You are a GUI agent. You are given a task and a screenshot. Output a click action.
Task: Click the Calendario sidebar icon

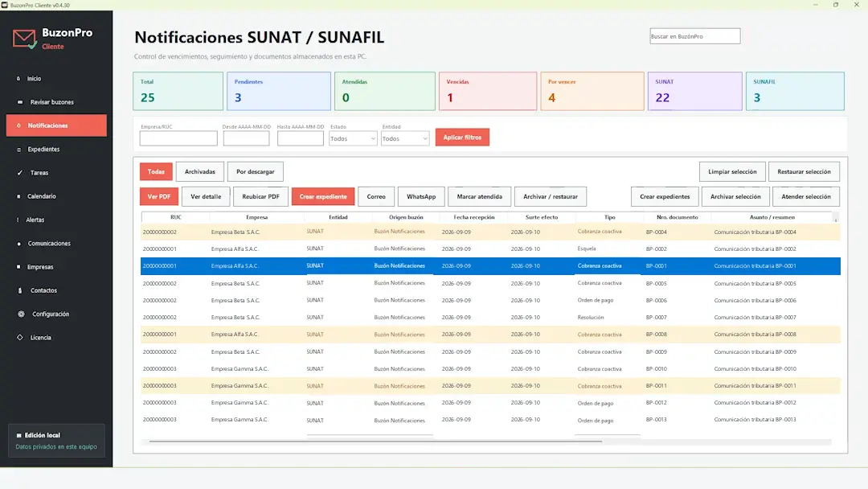pyautogui.click(x=18, y=196)
